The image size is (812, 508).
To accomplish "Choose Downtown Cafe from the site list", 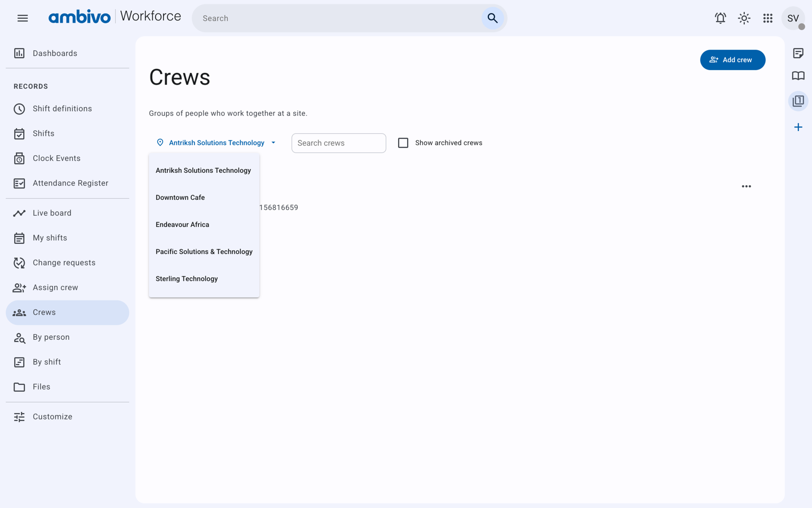I will click(204, 198).
